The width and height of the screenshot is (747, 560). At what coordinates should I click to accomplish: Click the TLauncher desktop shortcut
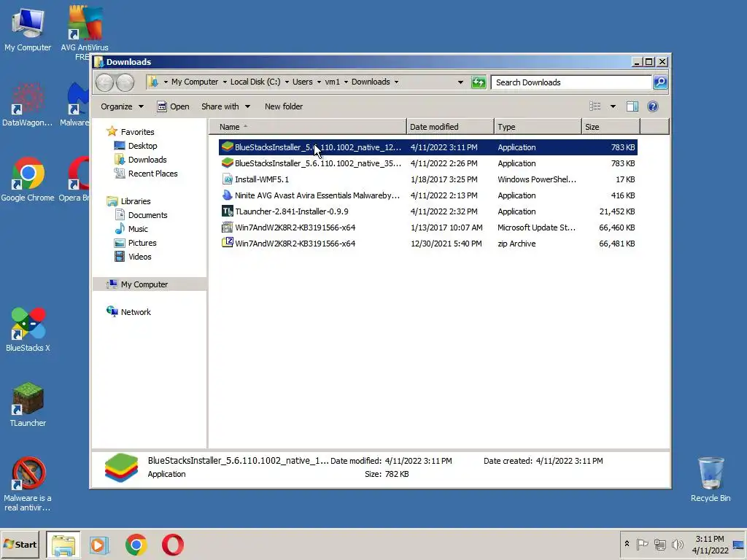click(28, 405)
